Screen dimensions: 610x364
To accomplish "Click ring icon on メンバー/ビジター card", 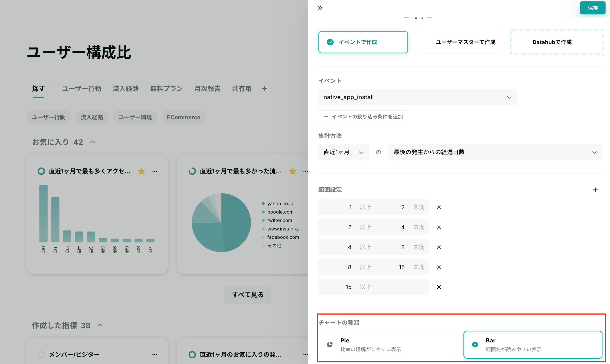I will (x=41, y=354).
